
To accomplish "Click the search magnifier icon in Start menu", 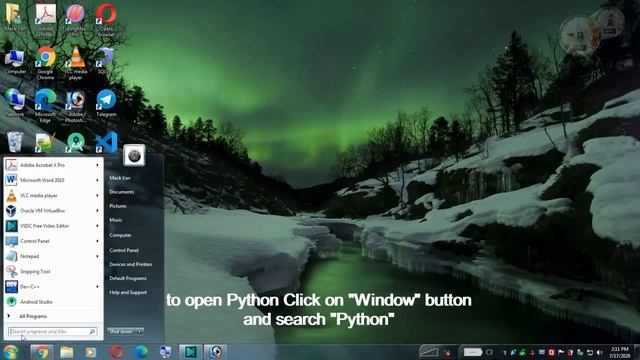I will 93,332.
